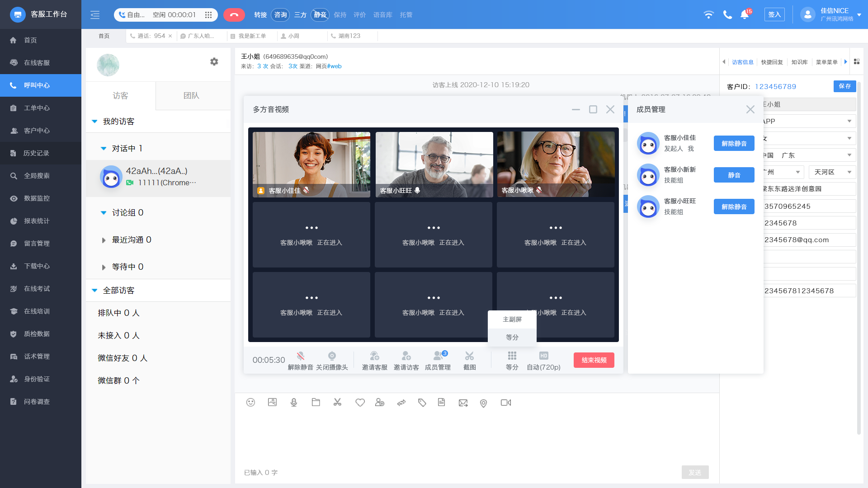868x488 pixels.
Task: Collapse the sidebar with hamburger icon
Action: (95, 15)
